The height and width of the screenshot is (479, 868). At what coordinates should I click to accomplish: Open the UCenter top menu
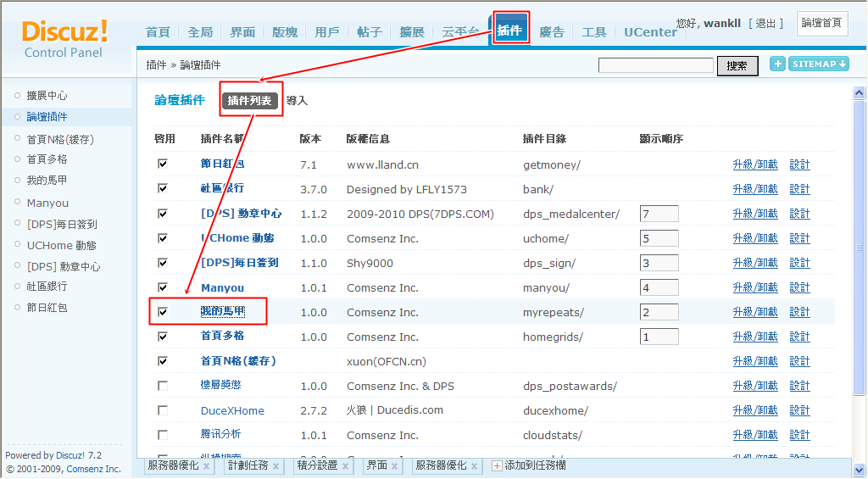[650, 32]
